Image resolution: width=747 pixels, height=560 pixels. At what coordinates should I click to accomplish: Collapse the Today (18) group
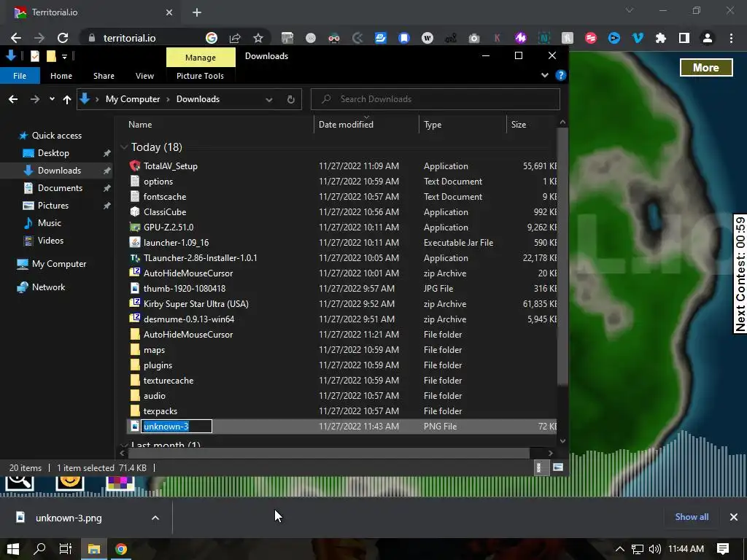tap(124, 147)
